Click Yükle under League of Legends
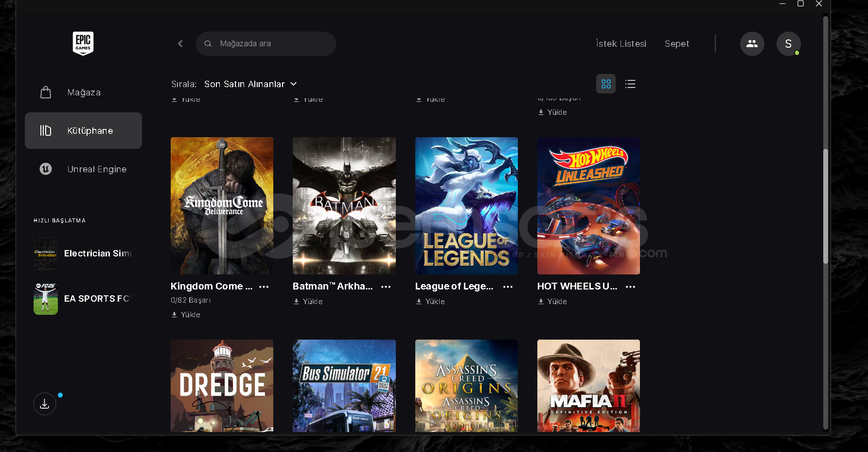The height and width of the screenshot is (452, 868). pos(435,302)
